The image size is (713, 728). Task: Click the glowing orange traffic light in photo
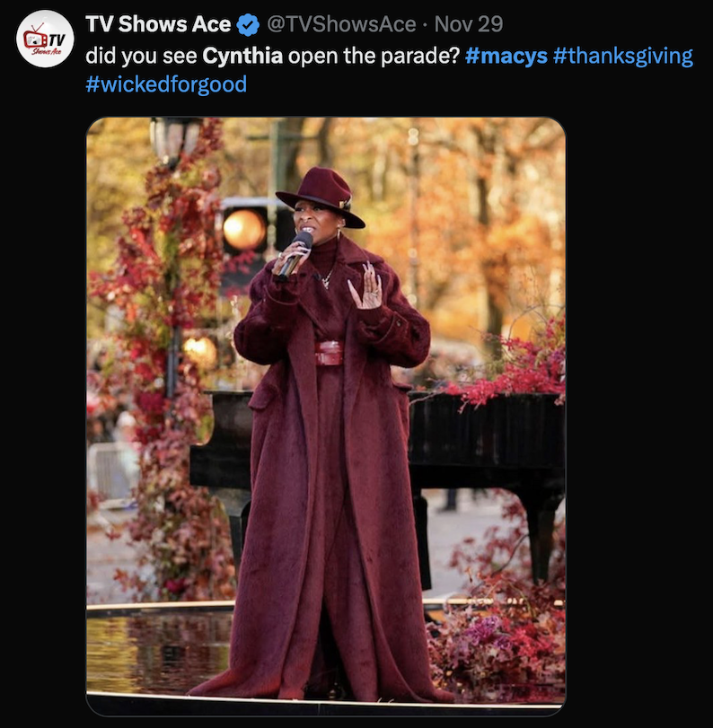pos(244,230)
